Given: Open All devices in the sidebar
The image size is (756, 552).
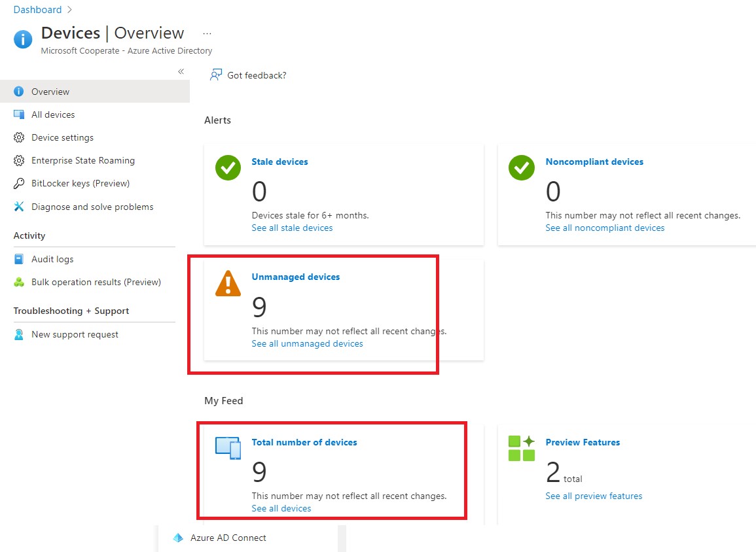Looking at the screenshot, I should (x=53, y=114).
